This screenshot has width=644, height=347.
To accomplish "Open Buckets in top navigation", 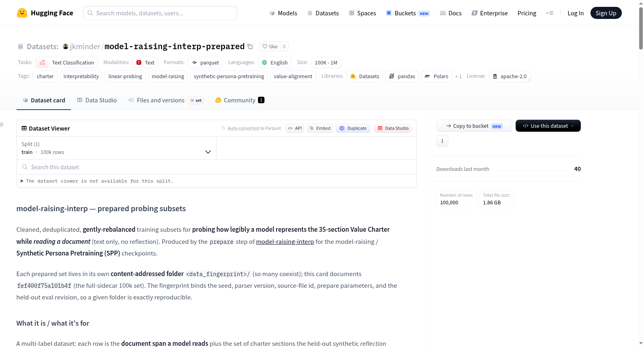I will point(408,13).
